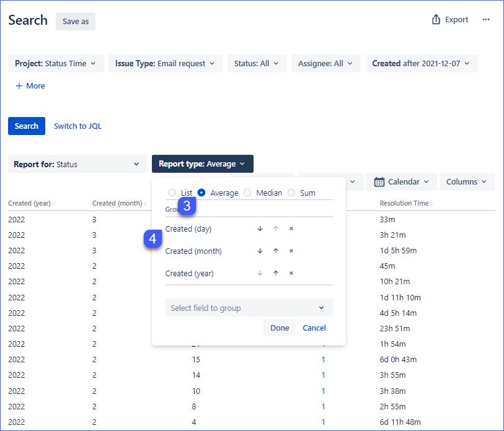Click the Created (day) group label
Screen dimensions: 504x431
(188, 229)
